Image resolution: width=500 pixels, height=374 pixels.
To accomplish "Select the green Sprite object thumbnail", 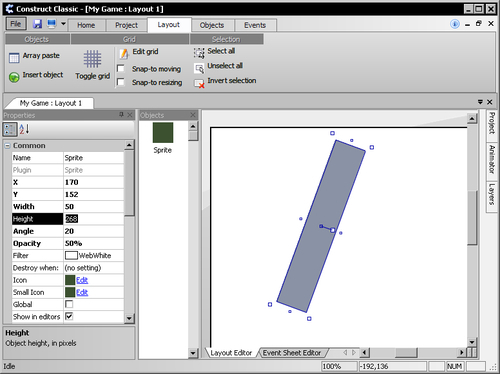I will pyautogui.click(x=163, y=132).
